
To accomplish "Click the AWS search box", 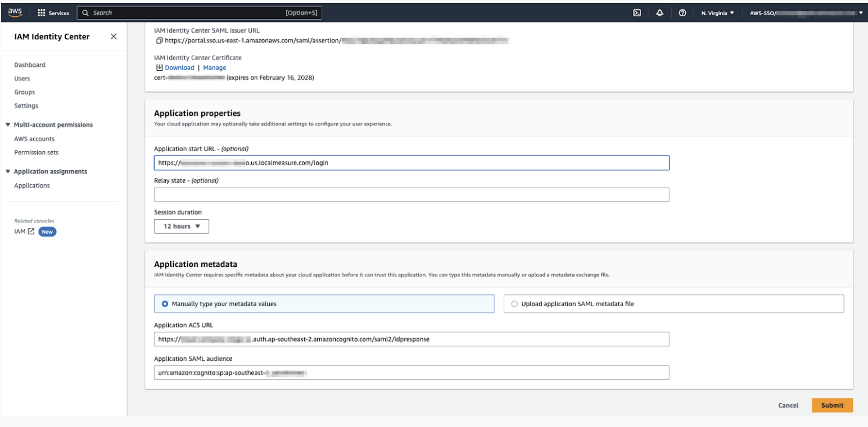I will (x=199, y=13).
